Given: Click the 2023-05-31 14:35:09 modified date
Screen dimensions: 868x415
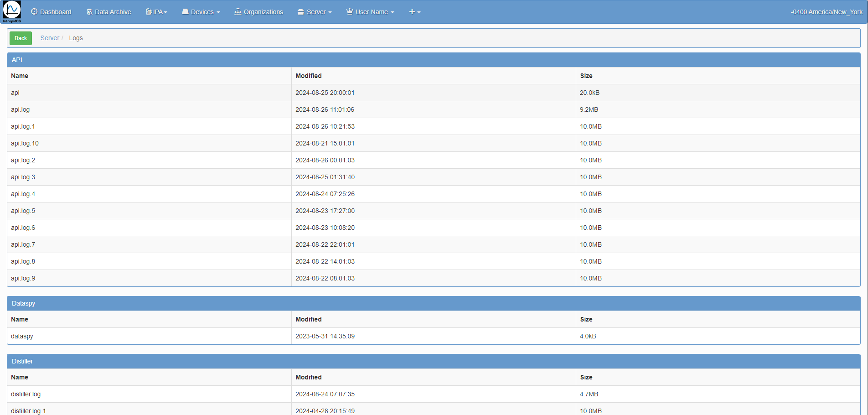Looking at the screenshot, I should coord(325,336).
